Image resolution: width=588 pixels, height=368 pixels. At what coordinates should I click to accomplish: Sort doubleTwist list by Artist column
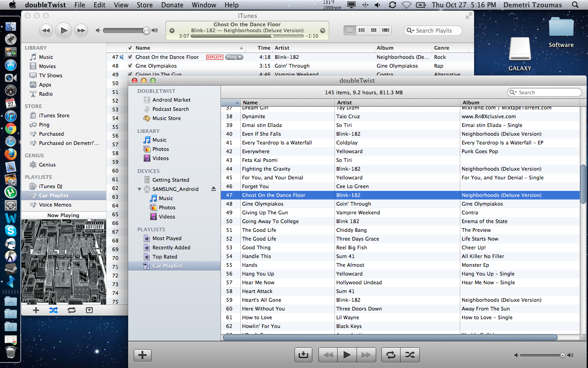point(397,103)
